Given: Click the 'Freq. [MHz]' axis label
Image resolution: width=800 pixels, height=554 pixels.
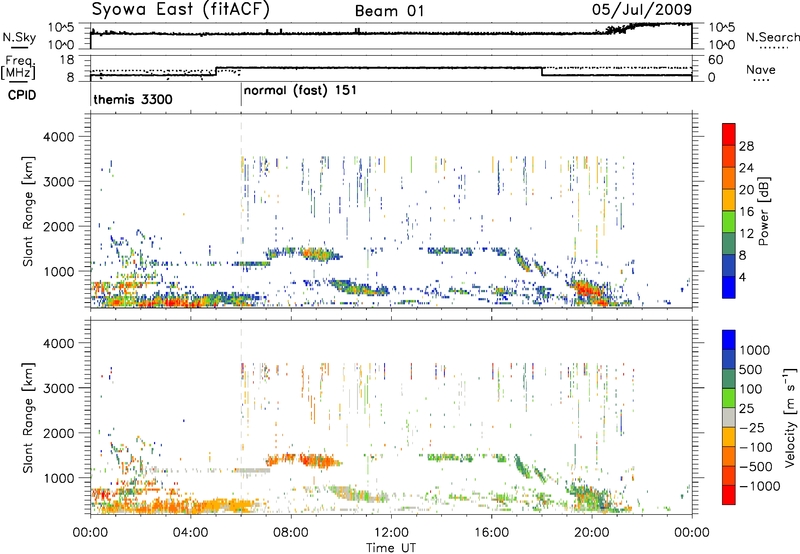Looking at the screenshot, I should click(x=18, y=68).
